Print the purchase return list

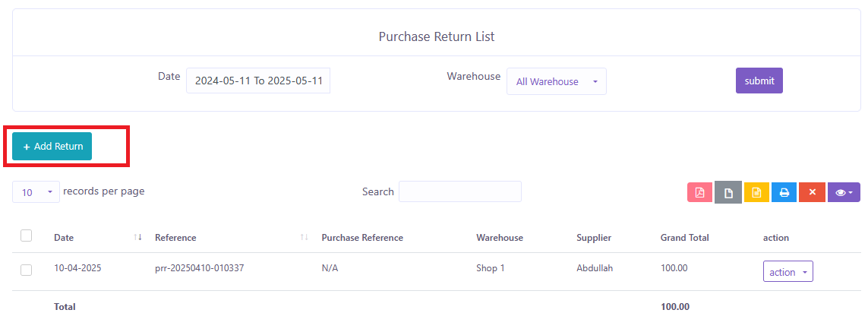click(x=784, y=192)
